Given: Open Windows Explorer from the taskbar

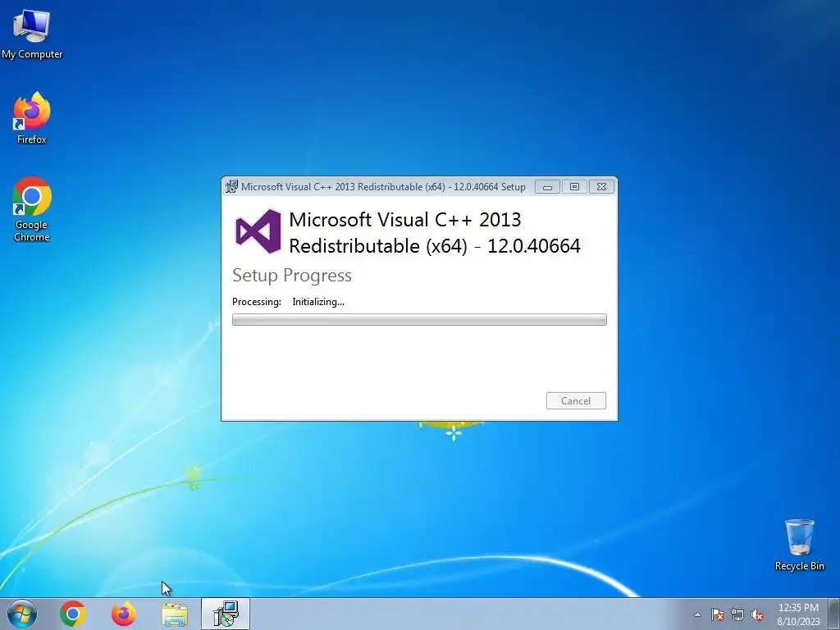Looking at the screenshot, I should click(x=175, y=614).
